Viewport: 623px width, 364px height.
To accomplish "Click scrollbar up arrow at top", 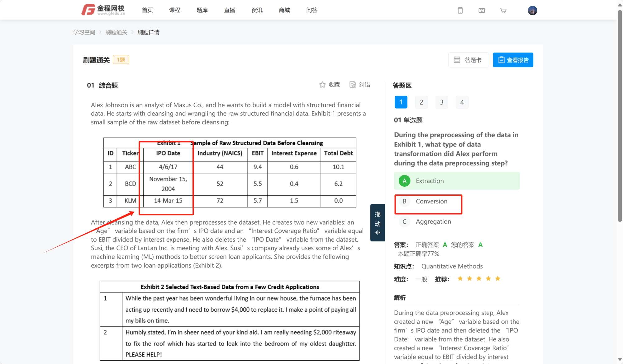I will click(620, 5).
